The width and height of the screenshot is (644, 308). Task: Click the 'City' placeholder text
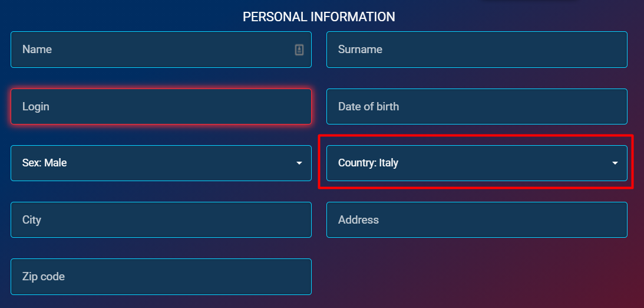(32, 219)
